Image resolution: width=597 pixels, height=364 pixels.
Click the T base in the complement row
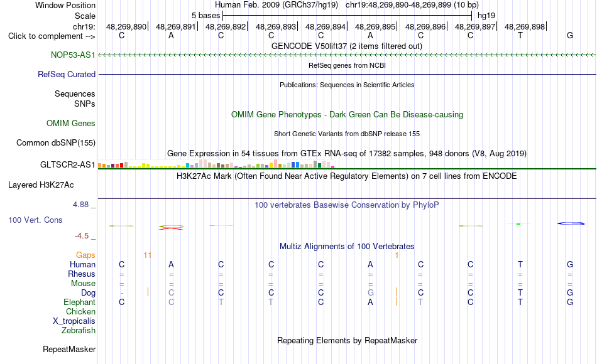pos(520,36)
